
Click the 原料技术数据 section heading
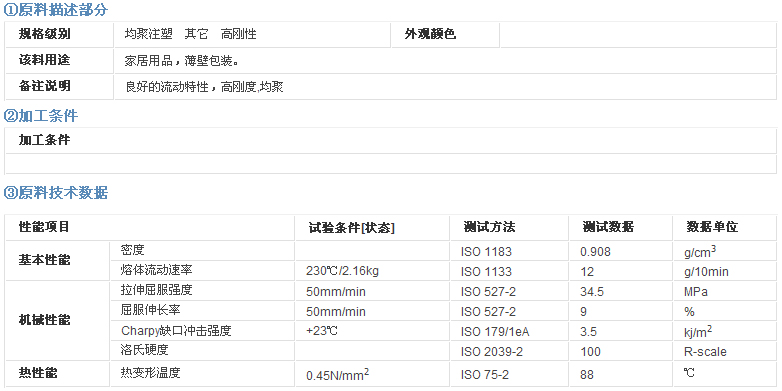point(55,193)
